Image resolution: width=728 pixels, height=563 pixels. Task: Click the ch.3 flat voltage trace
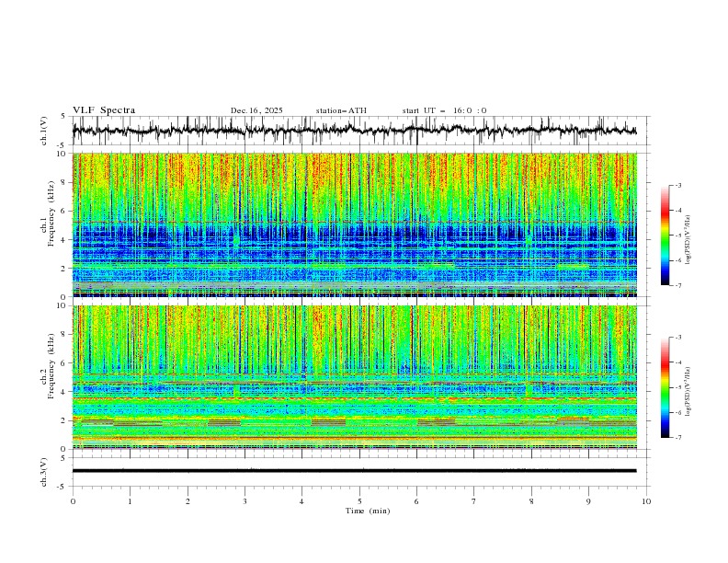tap(354, 471)
